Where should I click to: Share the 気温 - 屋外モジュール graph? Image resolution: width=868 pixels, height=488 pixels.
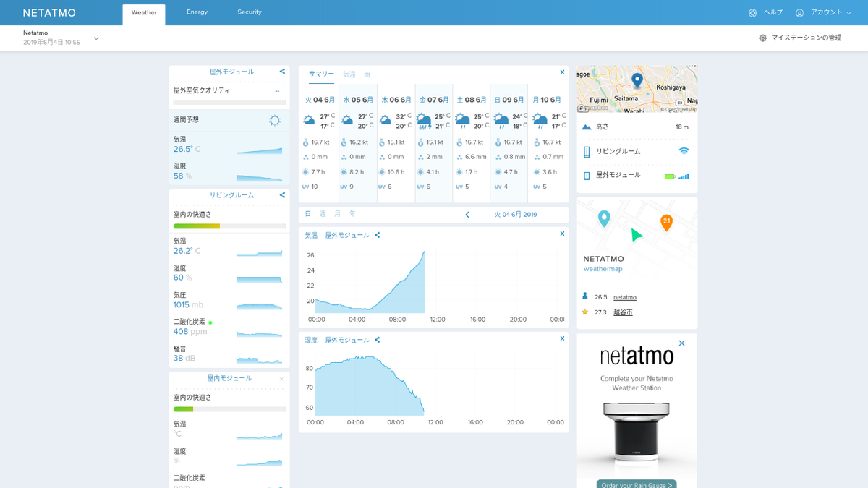coord(378,235)
